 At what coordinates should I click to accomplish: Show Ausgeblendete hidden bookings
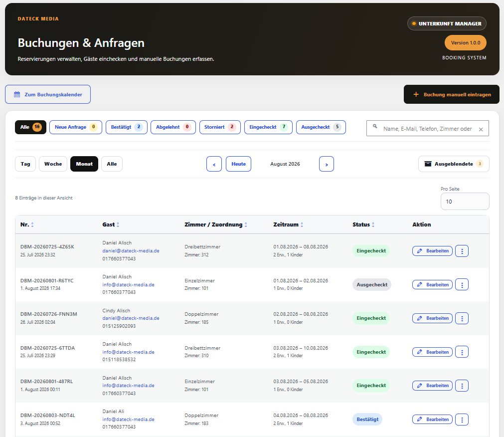(x=454, y=164)
